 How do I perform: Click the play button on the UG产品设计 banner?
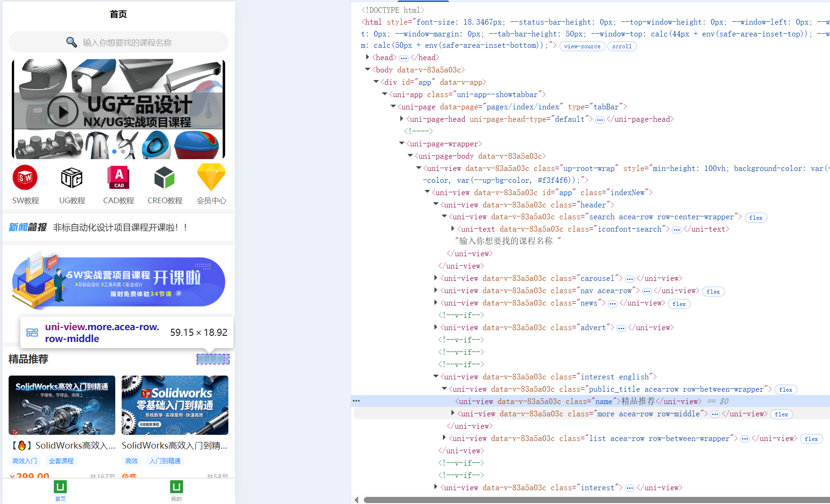click(x=63, y=111)
